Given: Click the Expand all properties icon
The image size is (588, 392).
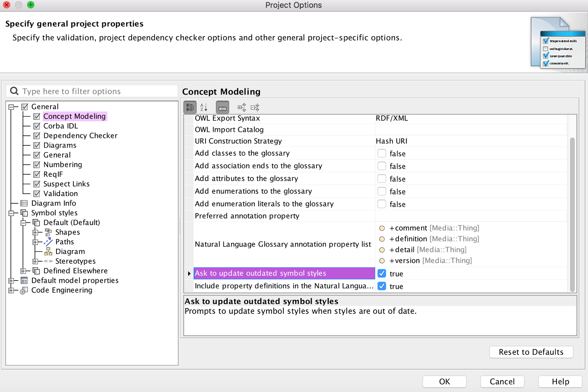Looking at the screenshot, I should (242, 107).
